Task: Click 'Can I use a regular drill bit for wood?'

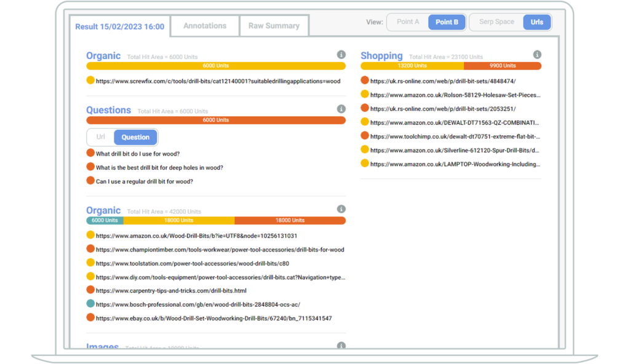Action: 145,181
